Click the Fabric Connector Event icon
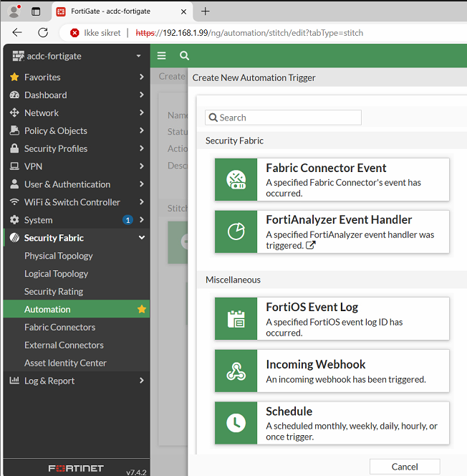467x476 pixels. pos(236,179)
